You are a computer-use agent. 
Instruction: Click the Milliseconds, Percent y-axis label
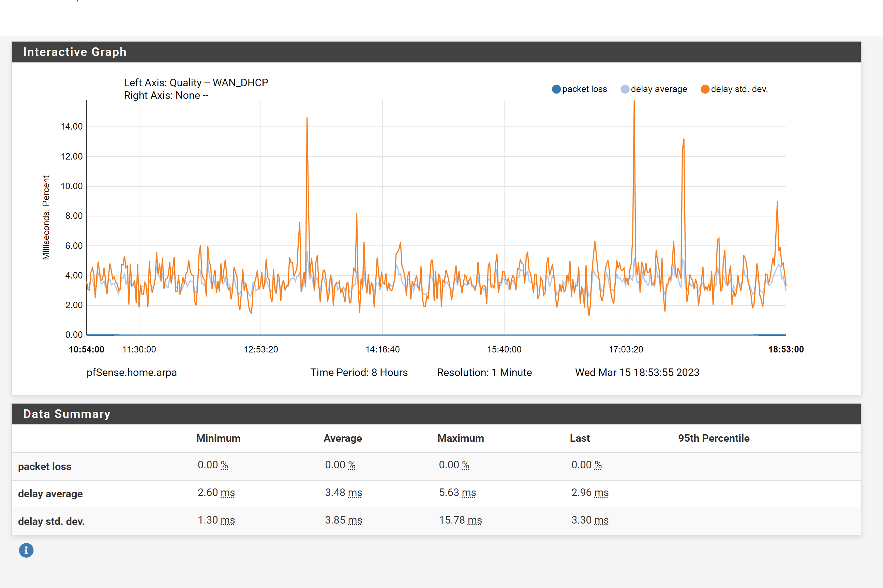click(x=46, y=217)
